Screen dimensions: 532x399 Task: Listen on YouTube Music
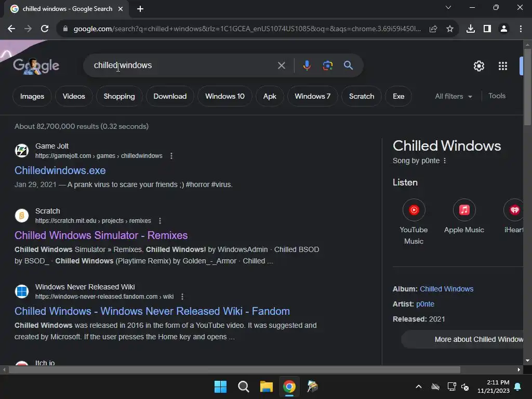(414, 221)
